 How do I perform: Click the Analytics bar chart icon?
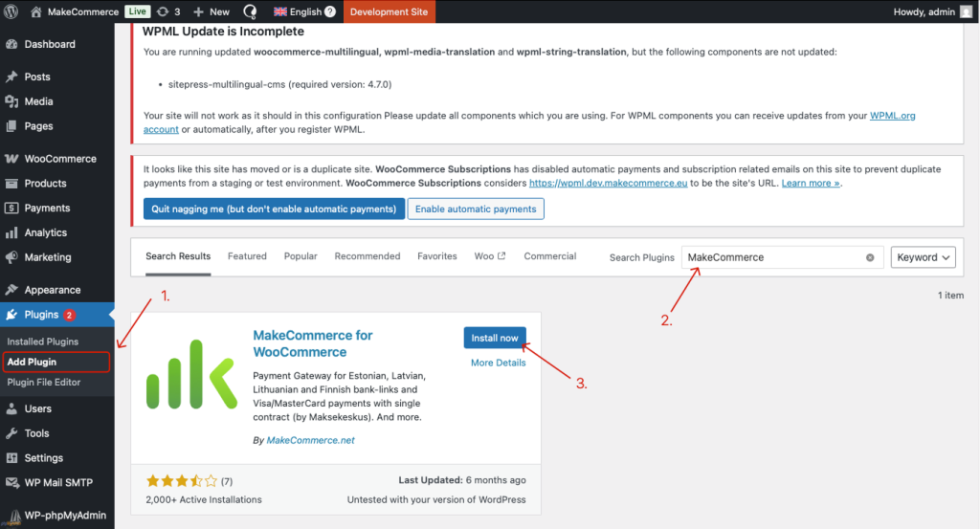(x=11, y=233)
